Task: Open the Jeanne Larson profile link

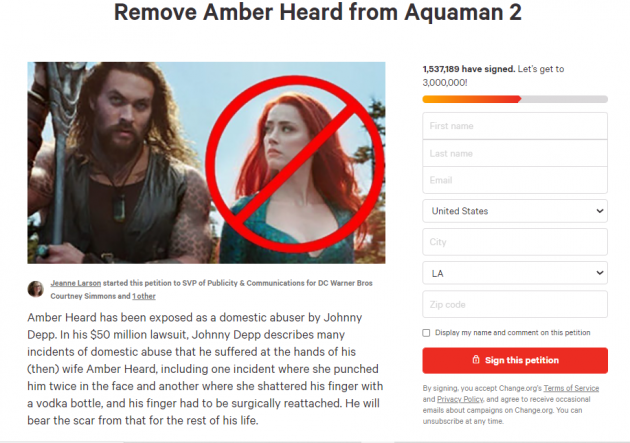Action: pos(76,283)
